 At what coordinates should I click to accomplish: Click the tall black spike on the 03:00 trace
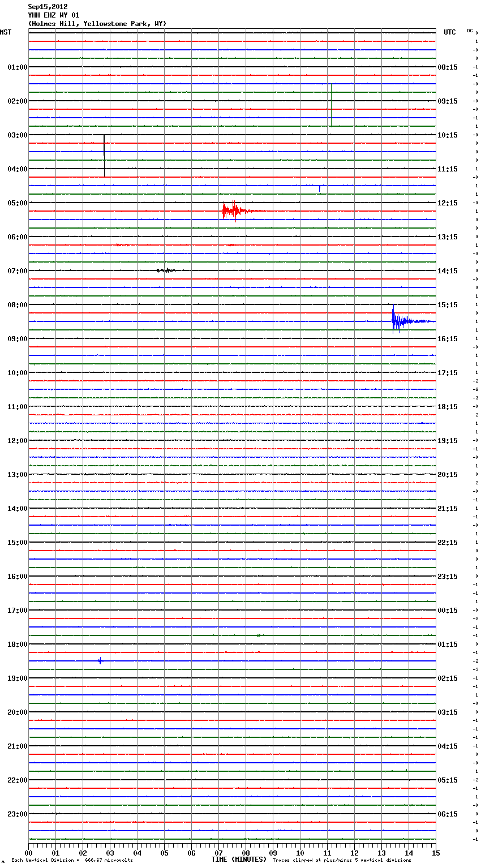(104, 155)
